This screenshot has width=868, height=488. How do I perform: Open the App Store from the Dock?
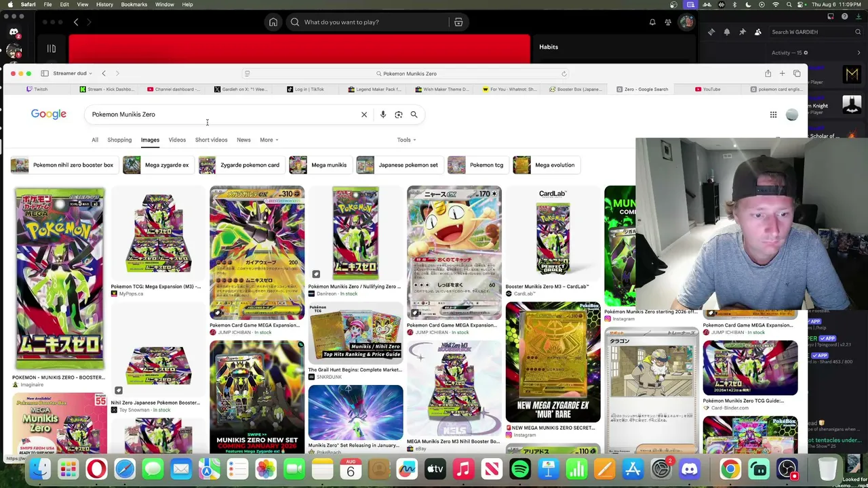tap(633, 468)
